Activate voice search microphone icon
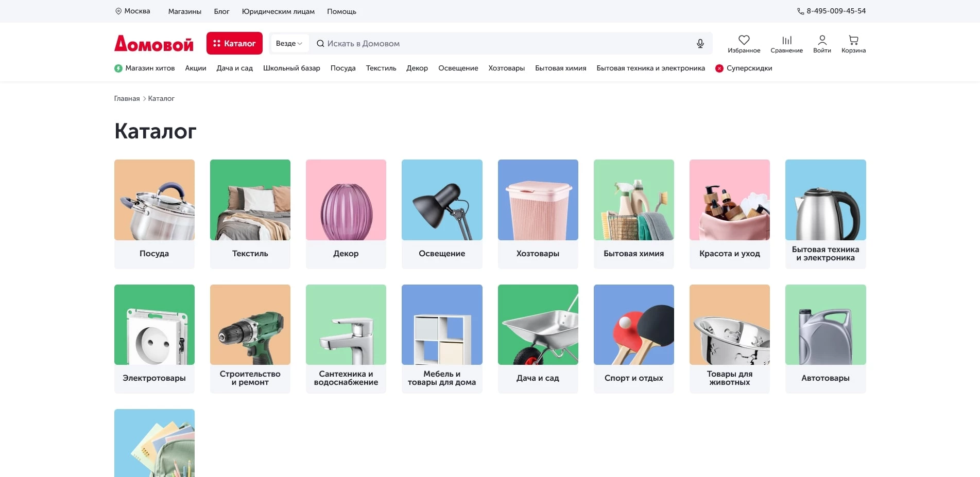This screenshot has height=477, width=980. tap(700, 44)
